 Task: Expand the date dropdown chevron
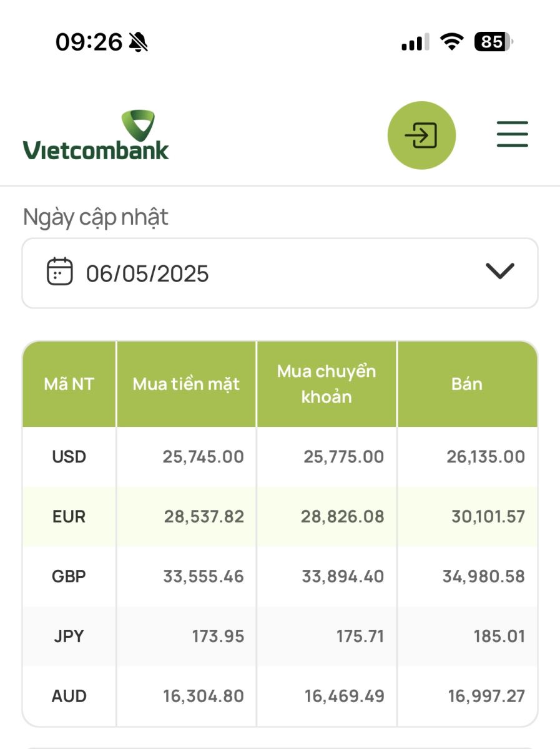(499, 271)
